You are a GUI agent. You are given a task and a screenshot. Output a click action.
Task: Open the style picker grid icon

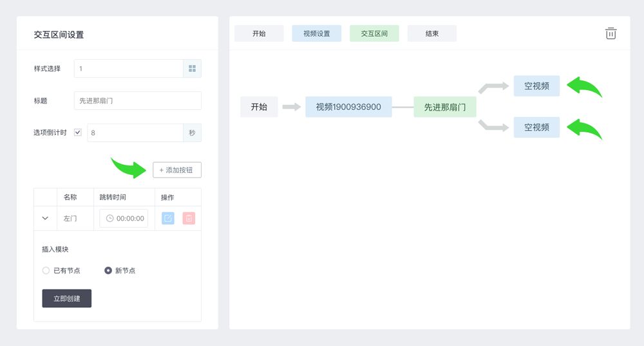click(x=192, y=68)
